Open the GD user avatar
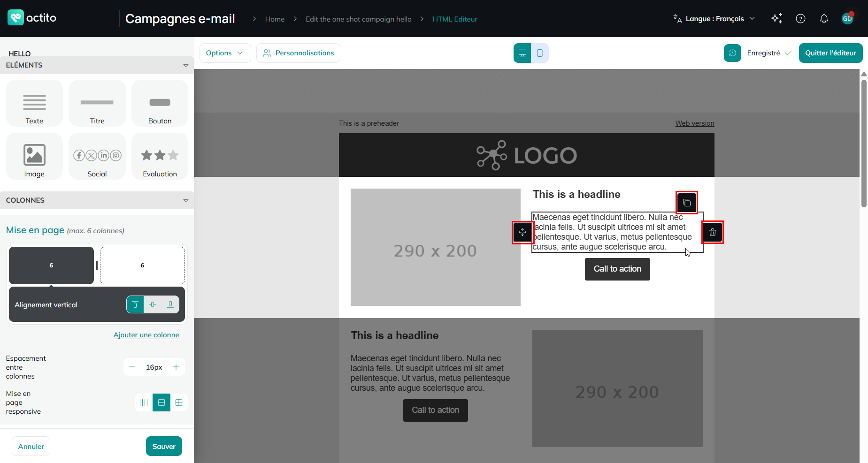This screenshot has width=868, height=463. pyautogui.click(x=847, y=18)
